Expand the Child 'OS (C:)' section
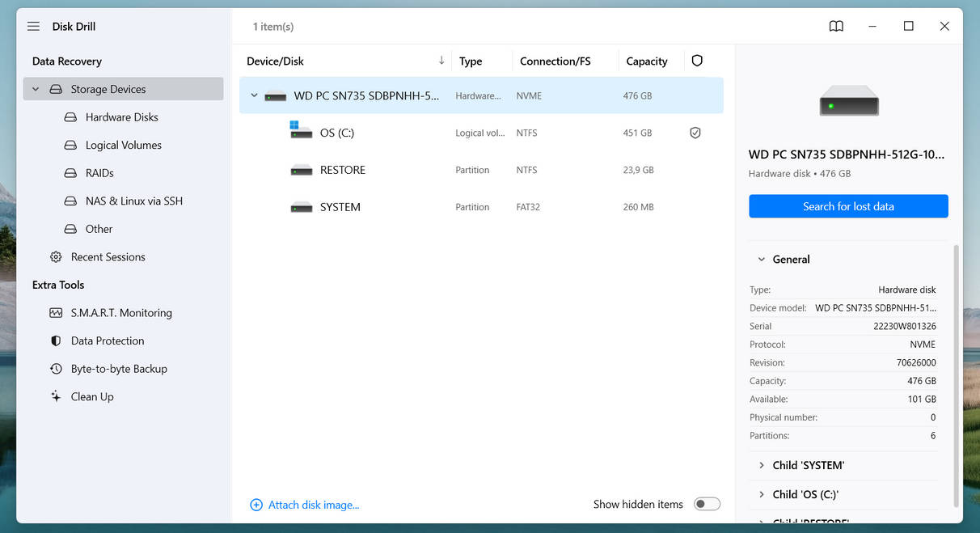Screen dimensions: 980x533 [761, 494]
